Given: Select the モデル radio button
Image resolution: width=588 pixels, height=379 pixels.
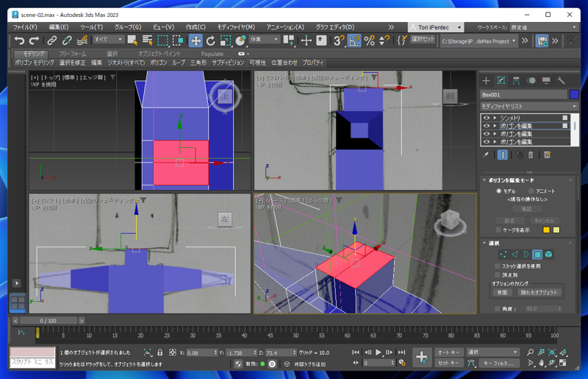Looking at the screenshot, I should pyautogui.click(x=499, y=191).
